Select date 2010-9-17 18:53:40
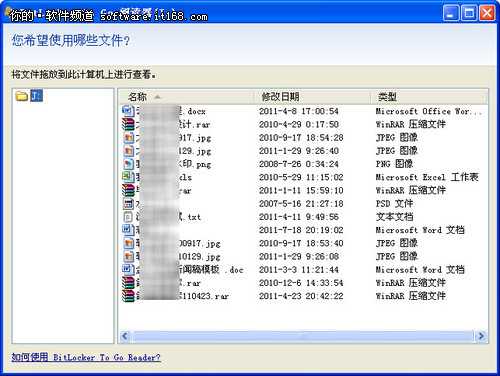Viewport: 500px width, 376px height. click(301, 243)
